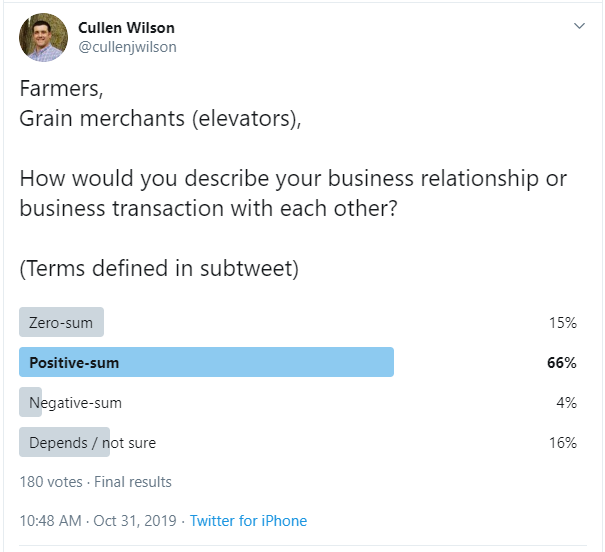
Task: Click Cullen Wilson's profile photo
Action: point(44,38)
